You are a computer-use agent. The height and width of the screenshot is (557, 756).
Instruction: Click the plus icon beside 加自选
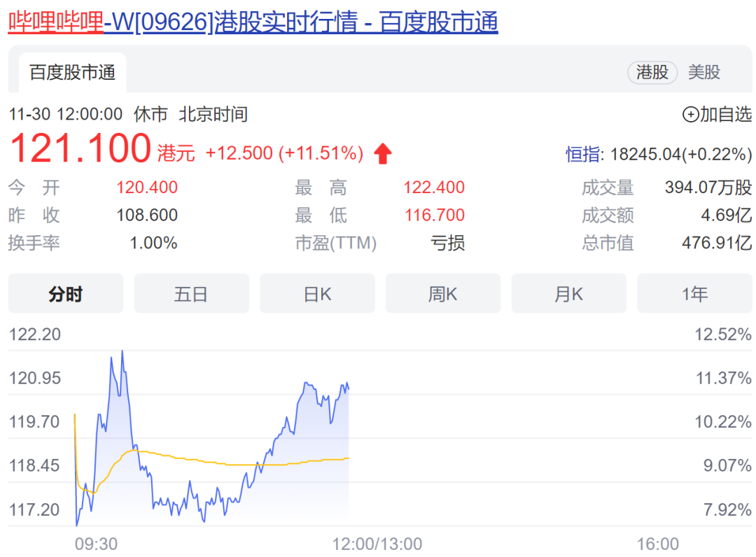pyautogui.click(x=690, y=115)
